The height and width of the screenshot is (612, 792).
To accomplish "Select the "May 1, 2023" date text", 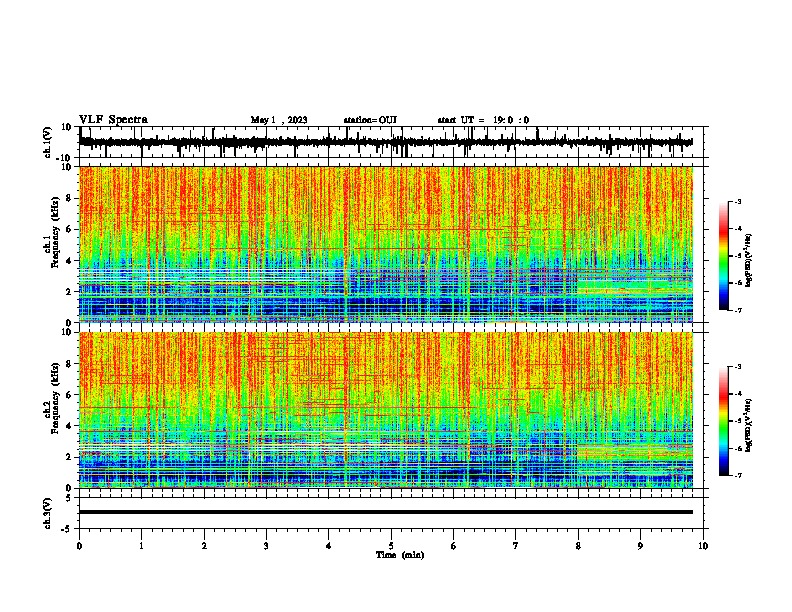I will point(279,120).
